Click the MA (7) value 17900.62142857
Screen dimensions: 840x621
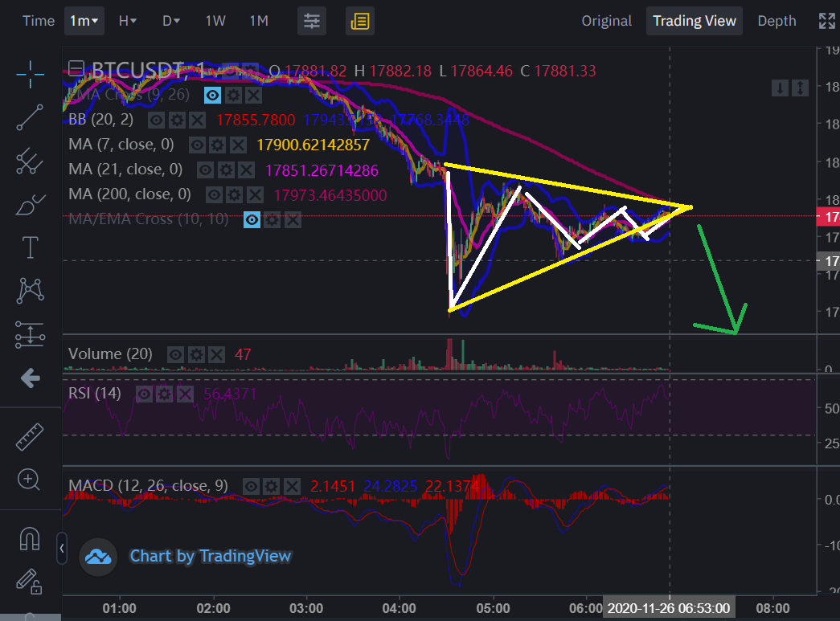(313, 145)
